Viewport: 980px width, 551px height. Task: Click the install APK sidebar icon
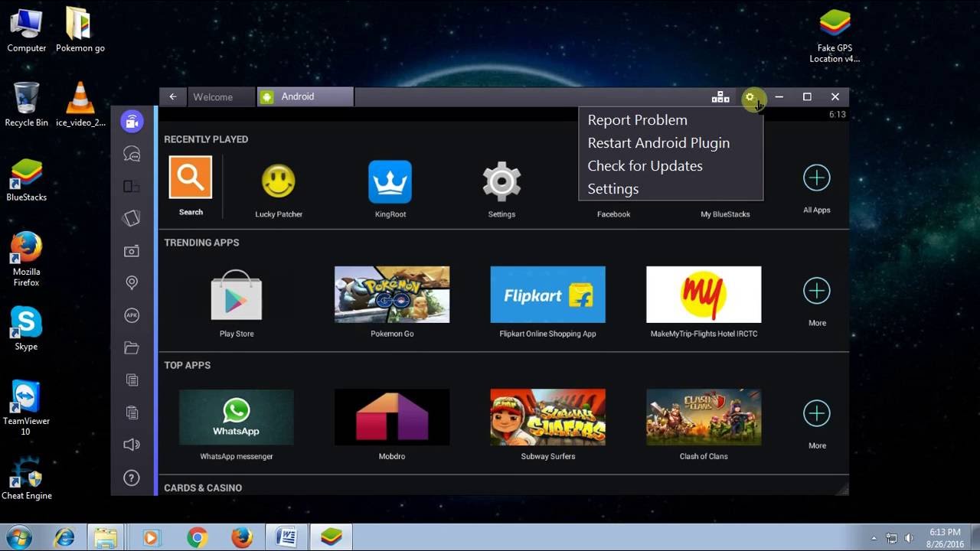pyautogui.click(x=132, y=315)
